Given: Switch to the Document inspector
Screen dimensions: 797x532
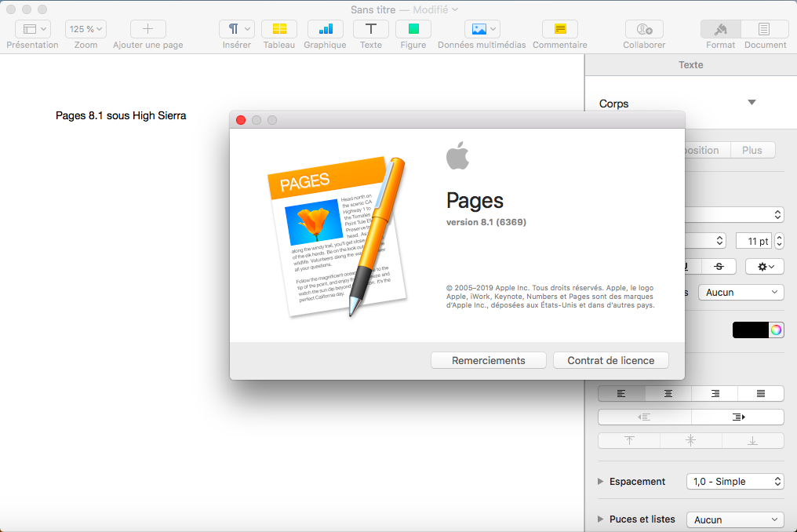Looking at the screenshot, I should tap(763, 29).
